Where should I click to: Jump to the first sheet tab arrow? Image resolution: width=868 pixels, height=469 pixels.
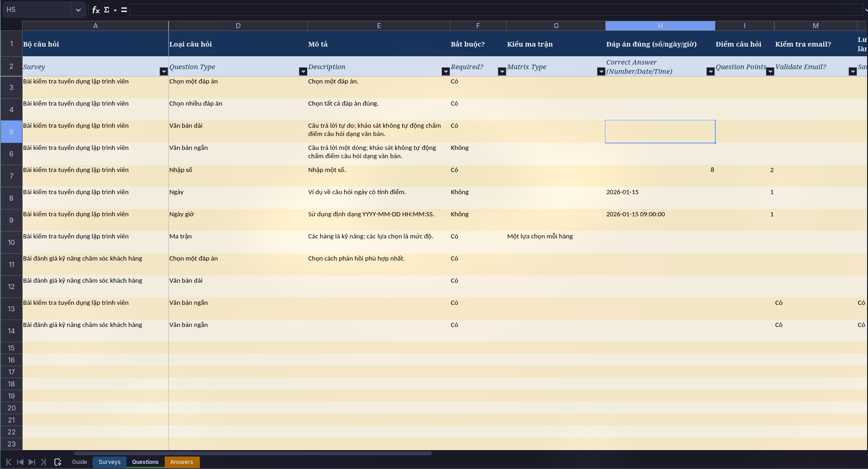(x=9, y=462)
